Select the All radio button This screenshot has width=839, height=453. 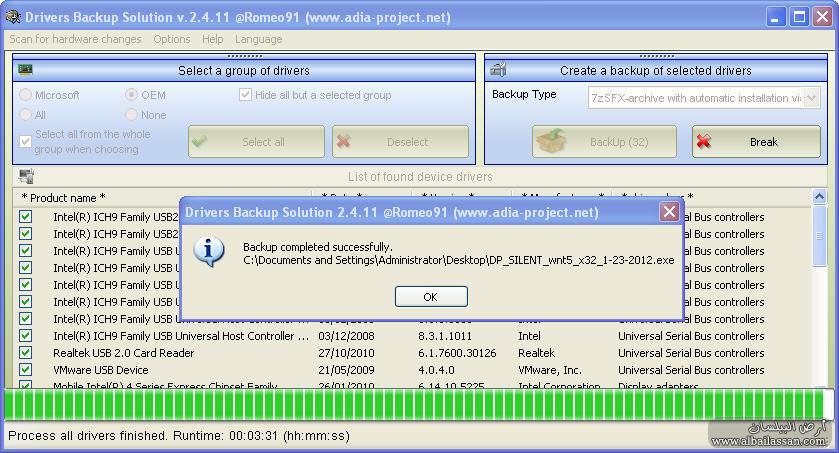pyautogui.click(x=25, y=114)
